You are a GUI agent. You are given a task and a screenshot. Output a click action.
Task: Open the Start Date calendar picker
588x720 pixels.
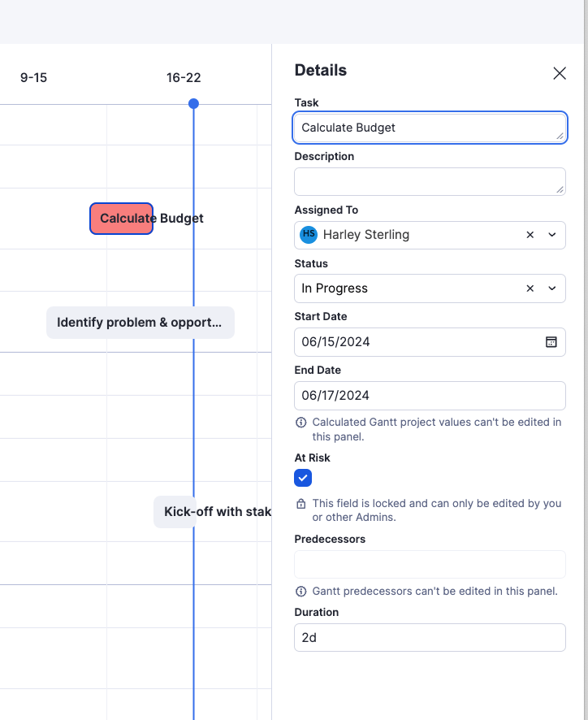(x=551, y=342)
